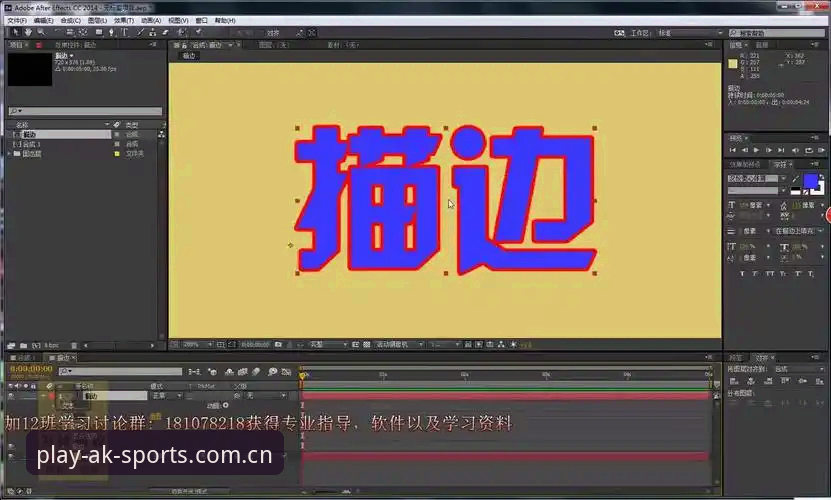831x500 pixels.
Task: Open resolution 完整 dropdown
Action: [x=330, y=345]
